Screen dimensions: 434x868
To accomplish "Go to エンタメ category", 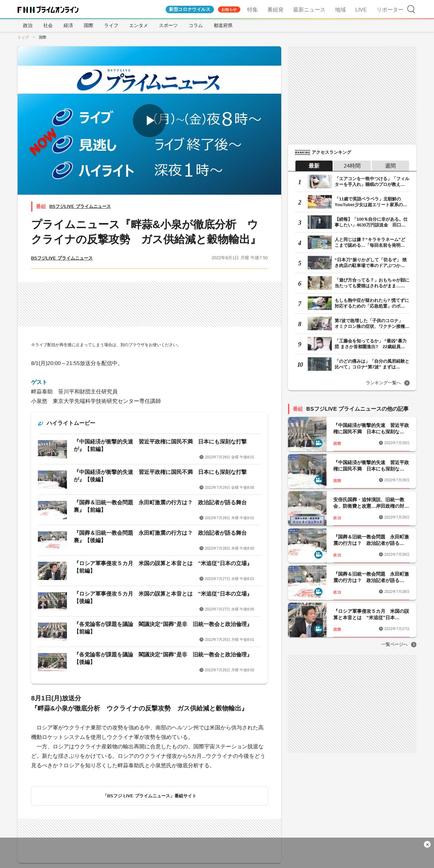I will [x=139, y=25].
